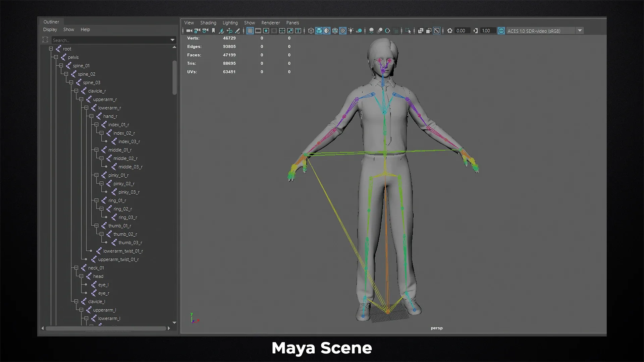Open the Renderer menu
The image size is (644, 362).
click(270, 23)
